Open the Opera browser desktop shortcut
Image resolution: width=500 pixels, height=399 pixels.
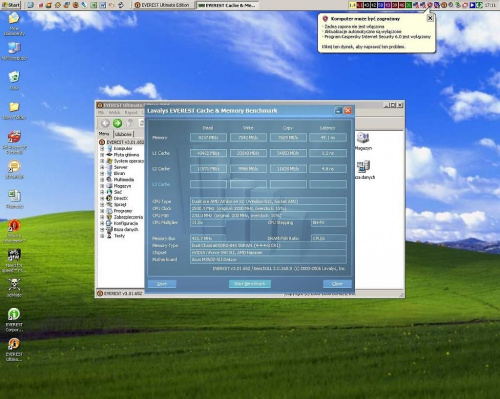pyautogui.click(x=14, y=231)
